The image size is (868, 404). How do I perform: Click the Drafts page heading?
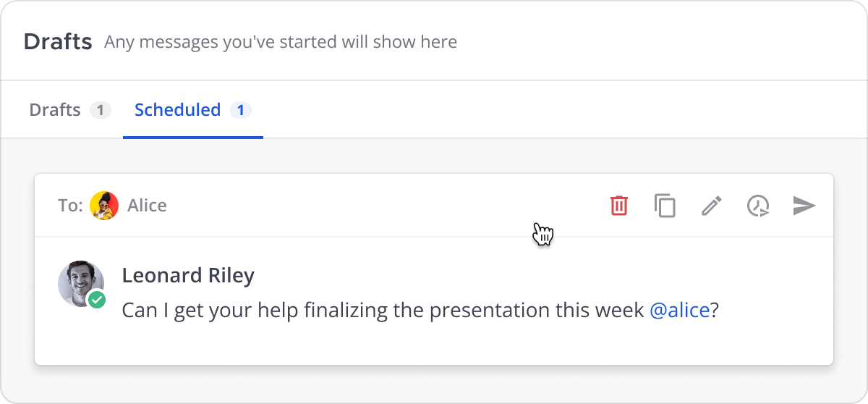[x=58, y=42]
